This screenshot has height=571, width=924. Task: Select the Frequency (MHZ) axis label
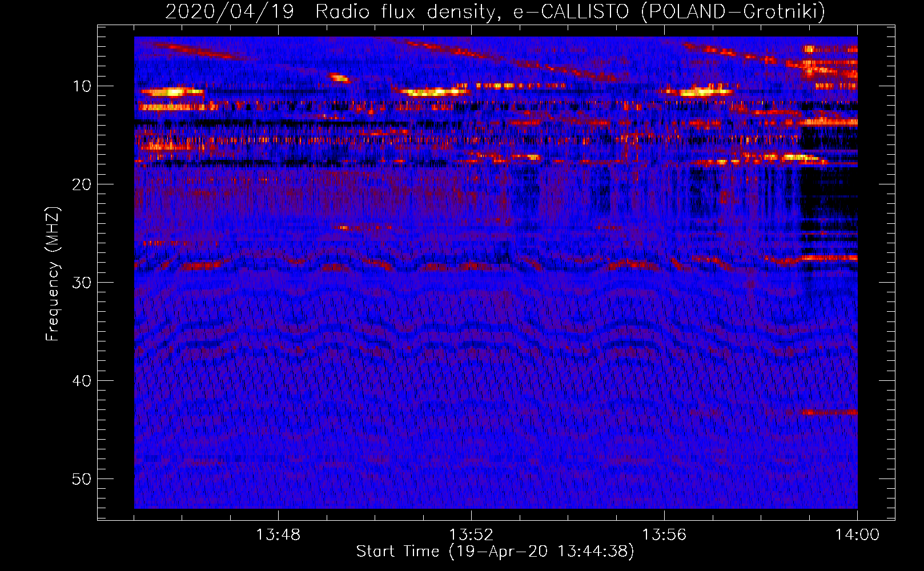click(x=53, y=274)
